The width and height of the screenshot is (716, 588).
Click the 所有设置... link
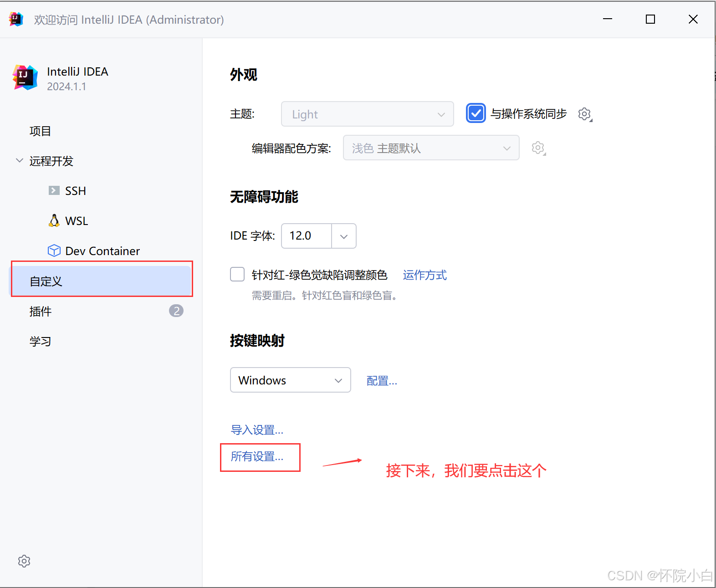pyautogui.click(x=257, y=456)
